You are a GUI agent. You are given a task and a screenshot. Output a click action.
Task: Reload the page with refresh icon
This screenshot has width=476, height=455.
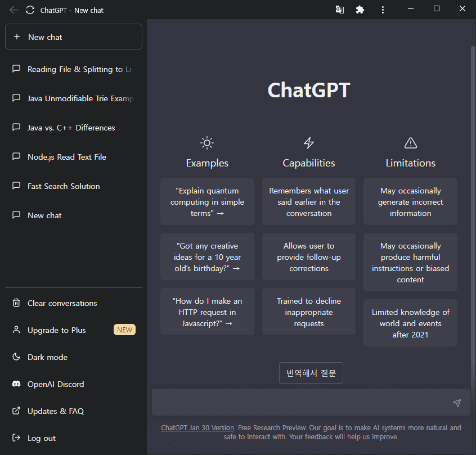(x=30, y=10)
